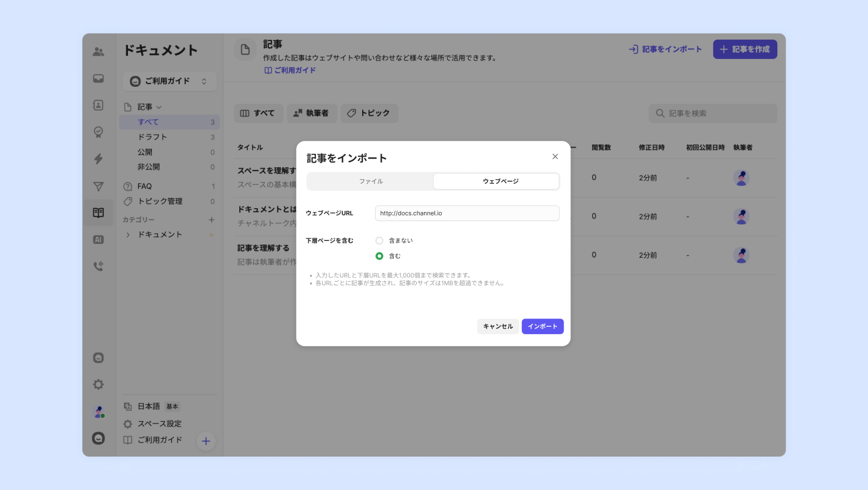Switch to the ファイル tab
This screenshot has width=868, height=490.
point(371,182)
